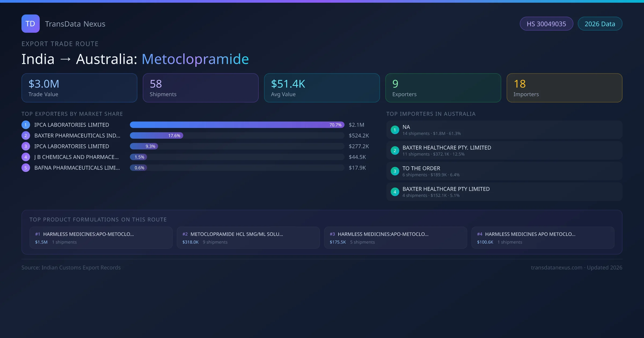Select the 58 Shipments card
This screenshot has height=338, width=644.
200,88
